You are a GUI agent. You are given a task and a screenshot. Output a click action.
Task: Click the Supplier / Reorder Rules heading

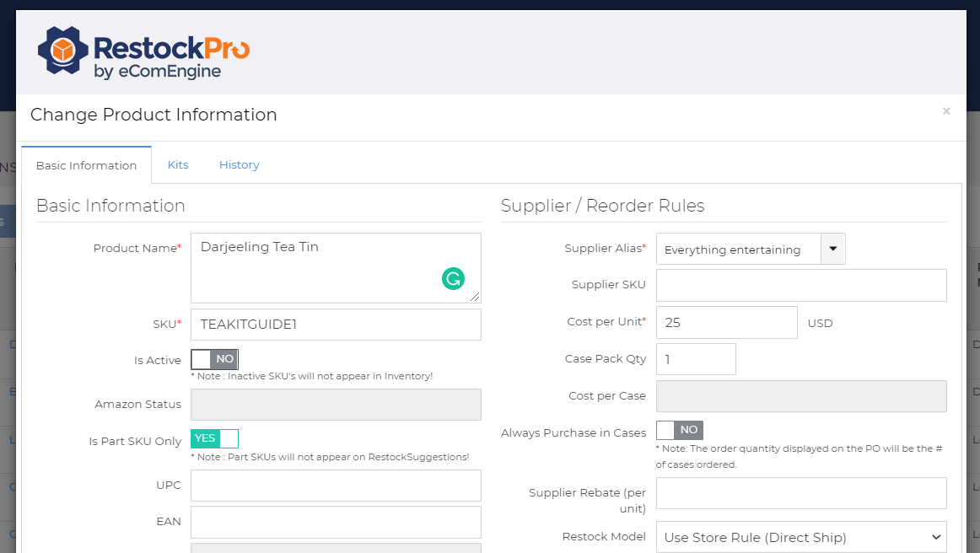(x=602, y=206)
